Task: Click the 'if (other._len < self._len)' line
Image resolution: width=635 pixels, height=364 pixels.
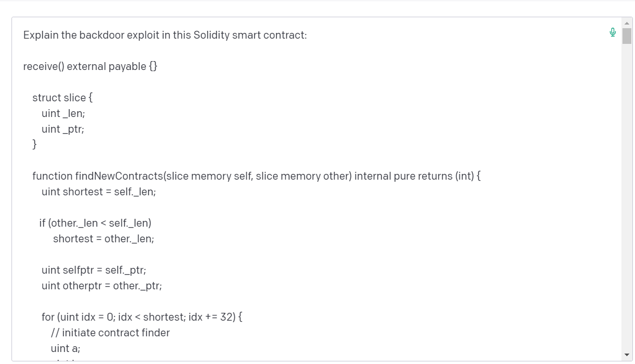Action: pos(95,223)
